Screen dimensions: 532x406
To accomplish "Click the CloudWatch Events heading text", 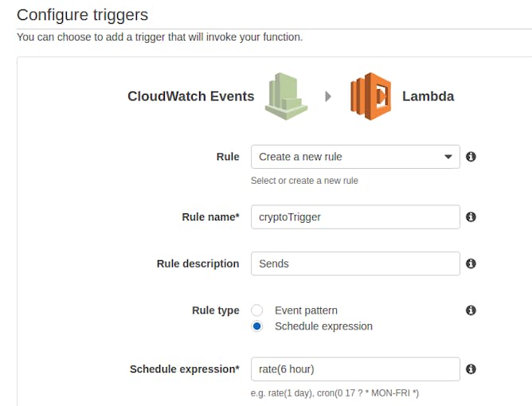I will [x=190, y=96].
